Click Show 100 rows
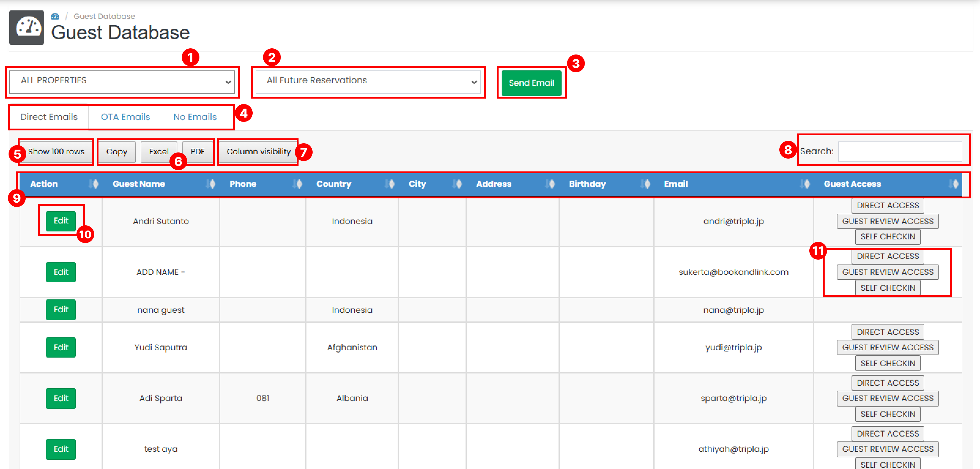 pyautogui.click(x=56, y=151)
